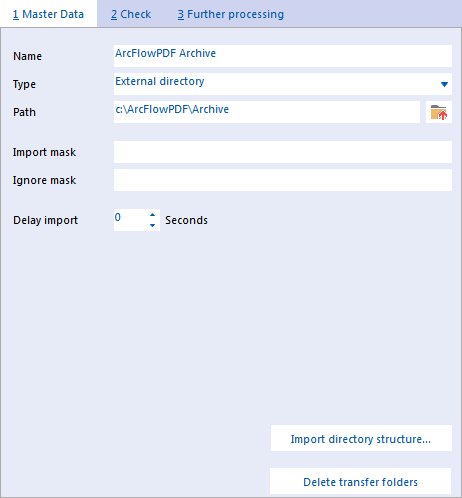
Task: Click the browse folder icon next to Path
Action: [439, 112]
